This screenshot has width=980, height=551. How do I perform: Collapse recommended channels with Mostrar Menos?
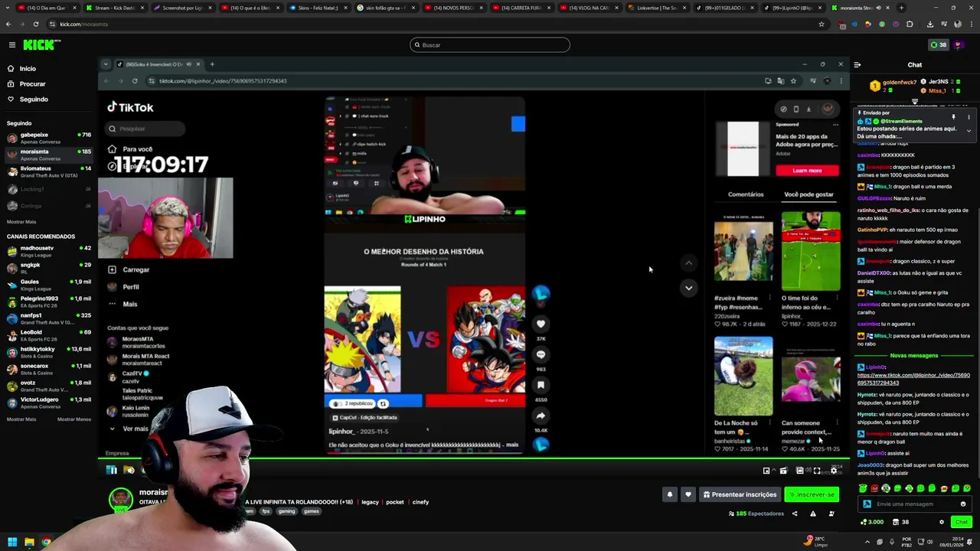73,419
